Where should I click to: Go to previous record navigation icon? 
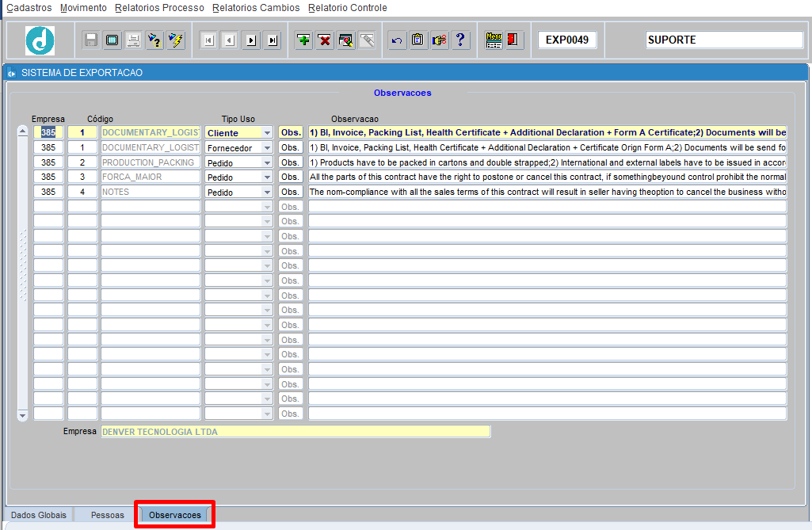point(230,40)
